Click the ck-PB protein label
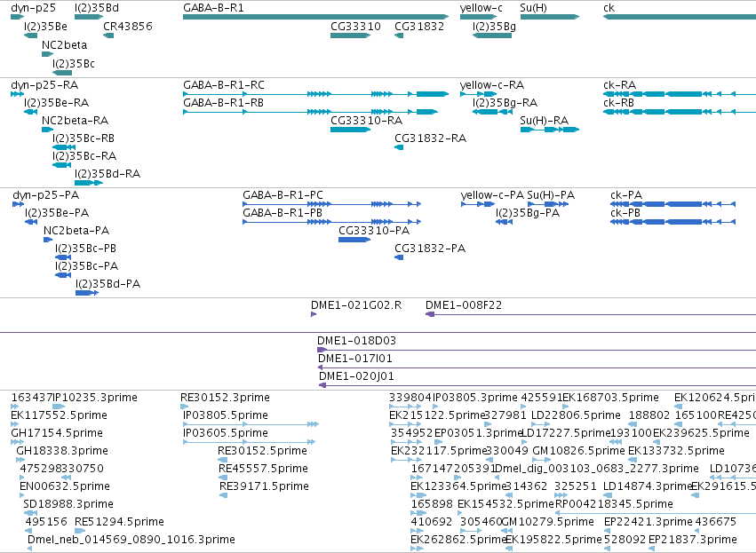This screenshot has width=756, height=553. (x=625, y=213)
